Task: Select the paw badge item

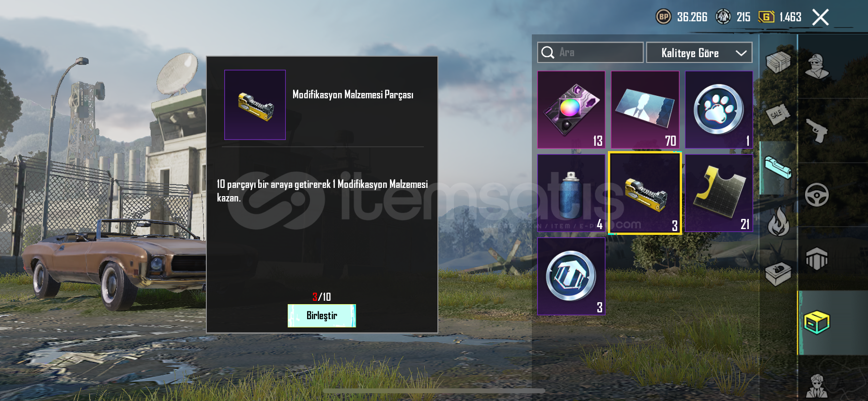Action: coord(719,110)
